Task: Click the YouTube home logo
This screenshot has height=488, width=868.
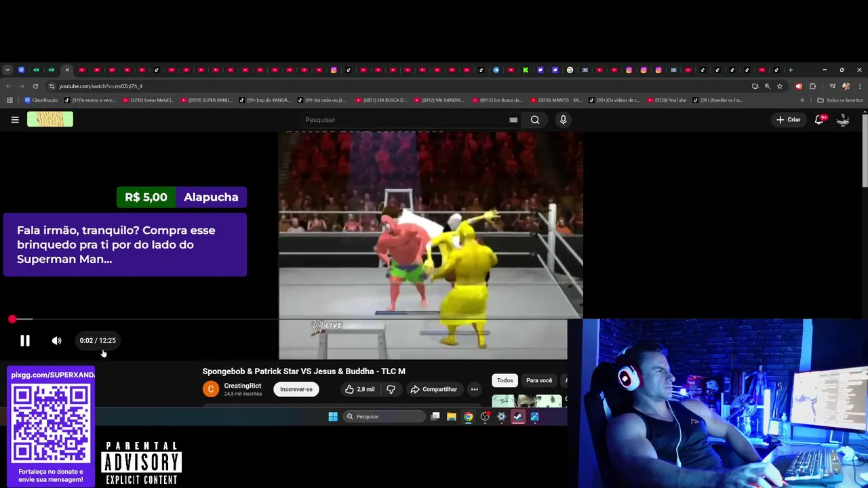Action: pos(50,120)
